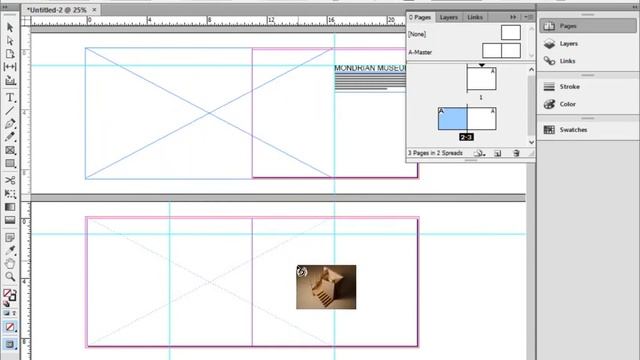Screen dimensions: 640x360
Task: Select the Hand tool
Action: click(x=10, y=264)
